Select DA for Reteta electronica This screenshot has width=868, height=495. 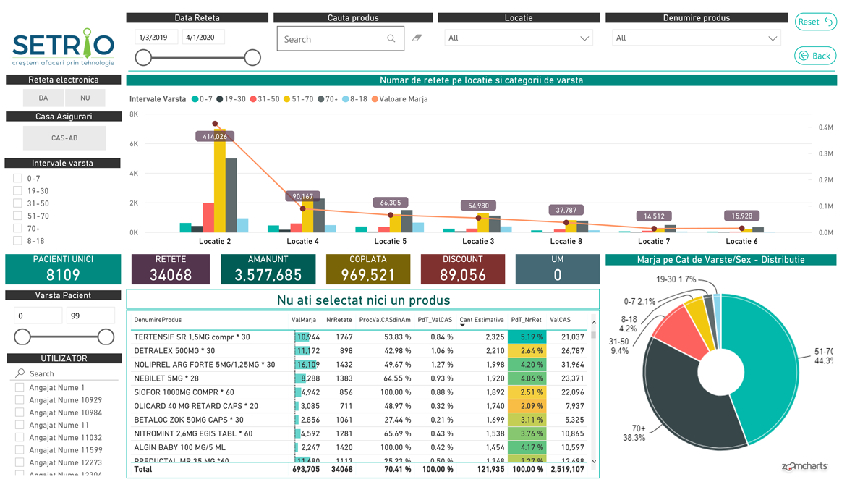coord(43,98)
